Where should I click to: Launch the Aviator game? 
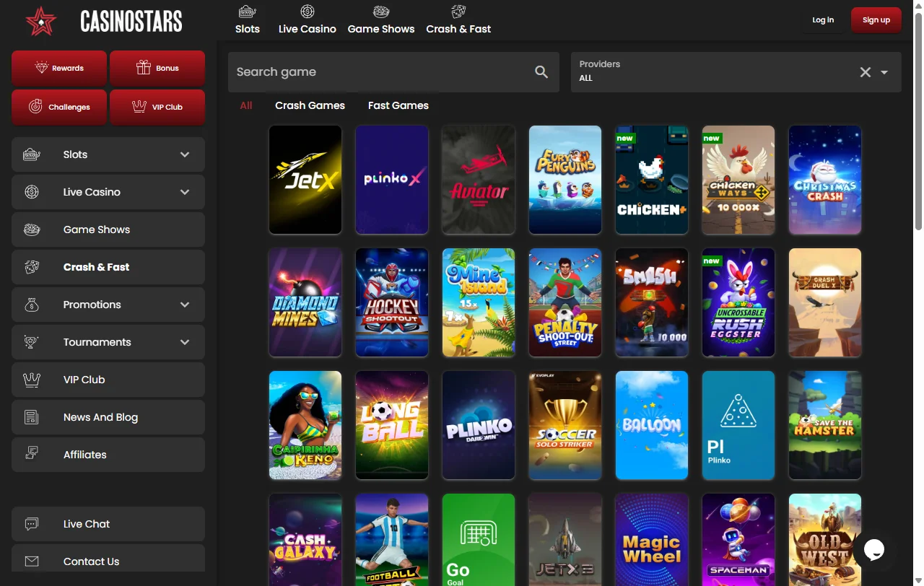(x=479, y=180)
